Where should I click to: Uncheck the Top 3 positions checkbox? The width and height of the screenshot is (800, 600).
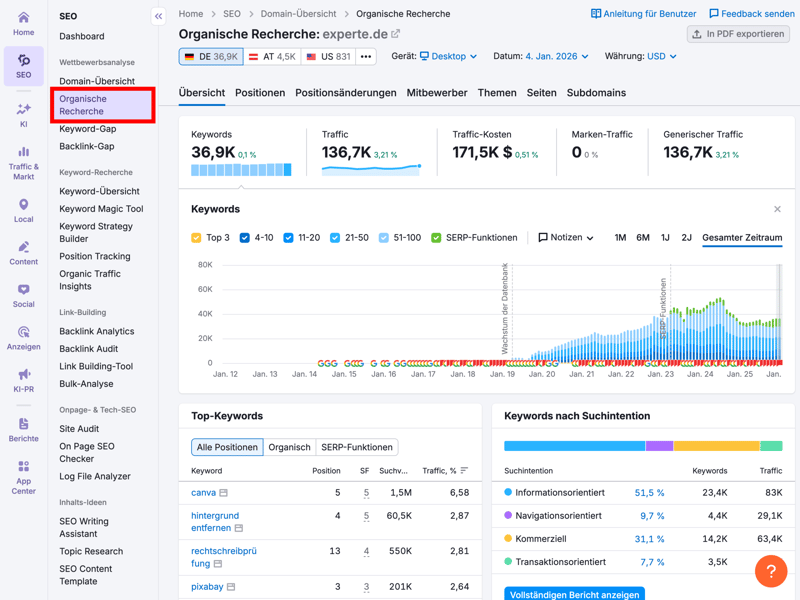(197, 238)
